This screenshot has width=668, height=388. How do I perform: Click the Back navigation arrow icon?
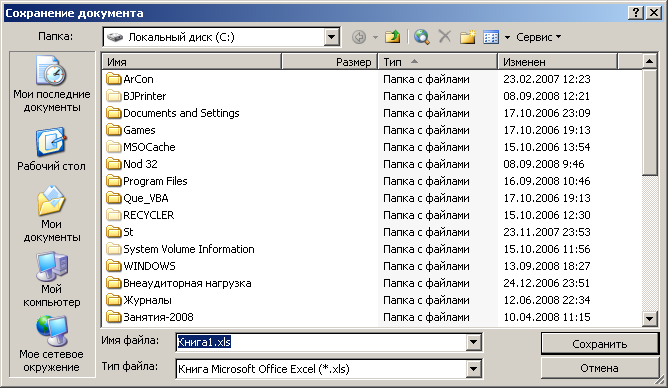pyautogui.click(x=359, y=37)
